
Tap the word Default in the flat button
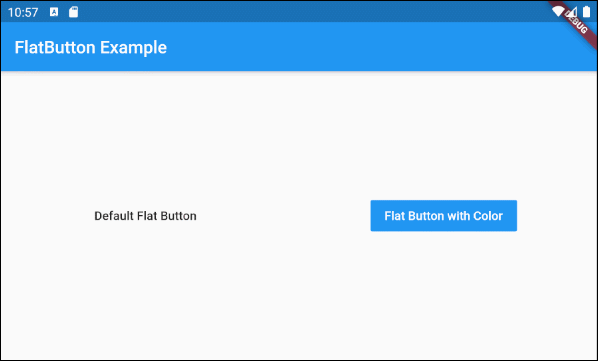pos(114,216)
